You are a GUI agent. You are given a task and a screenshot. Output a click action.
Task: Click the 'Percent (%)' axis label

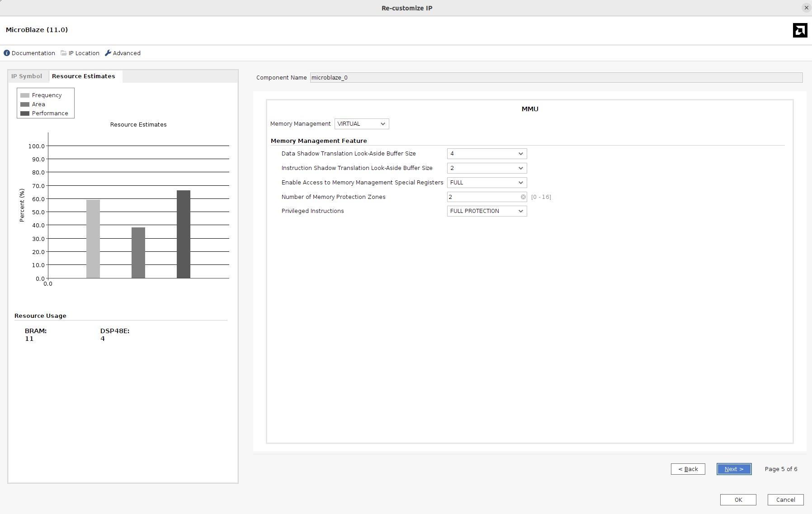(22, 205)
